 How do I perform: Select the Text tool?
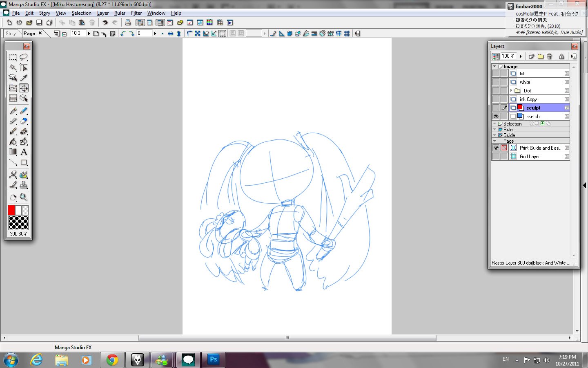click(24, 152)
